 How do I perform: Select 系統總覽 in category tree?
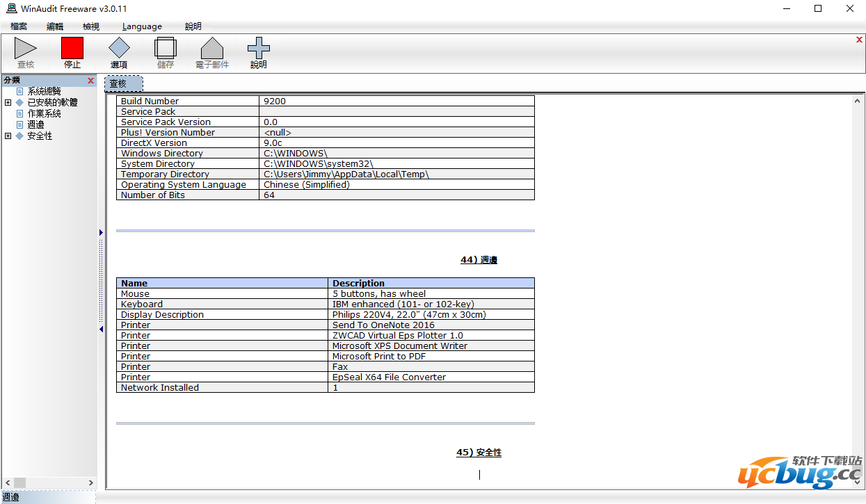[44, 91]
